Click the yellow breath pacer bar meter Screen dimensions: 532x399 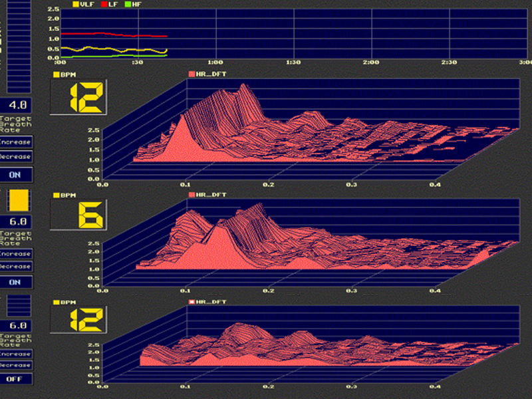pos(19,200)
